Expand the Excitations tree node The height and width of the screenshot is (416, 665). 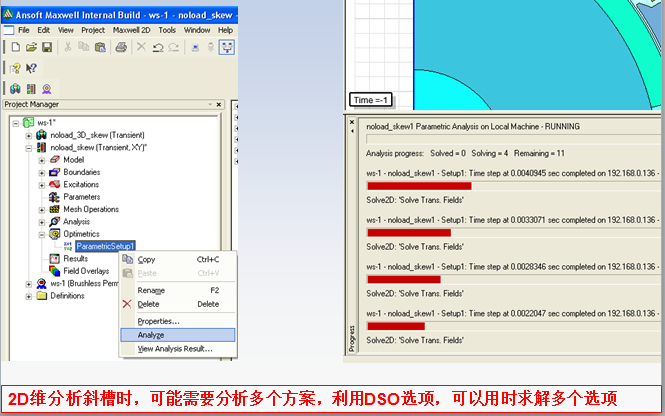tap(42, 185)
